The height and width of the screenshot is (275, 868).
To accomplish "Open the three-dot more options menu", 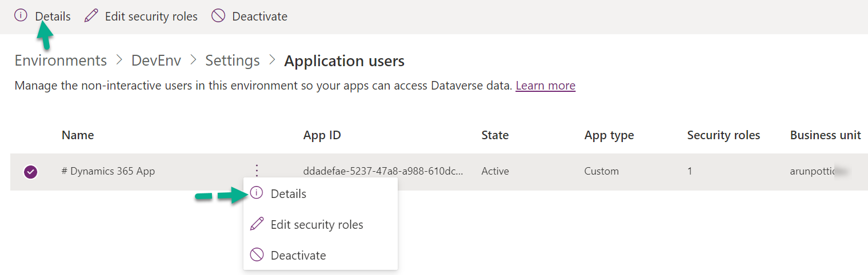I will tap(257, 171).
